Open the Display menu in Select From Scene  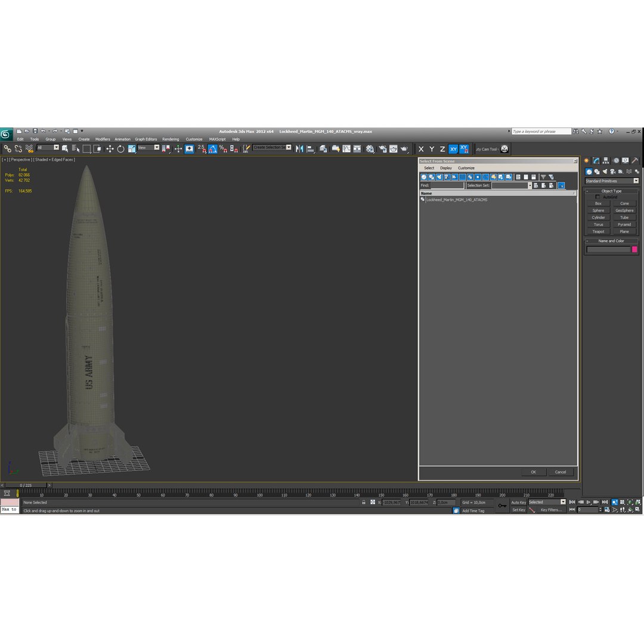pos(445,168)
